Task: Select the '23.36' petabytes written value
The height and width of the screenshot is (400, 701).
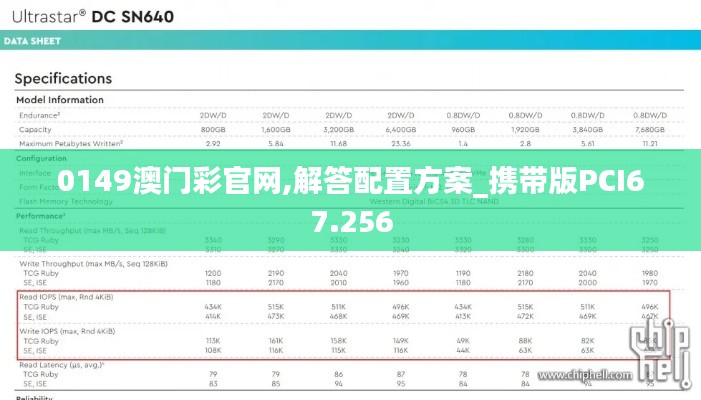Action: click(x=401, y=144)
